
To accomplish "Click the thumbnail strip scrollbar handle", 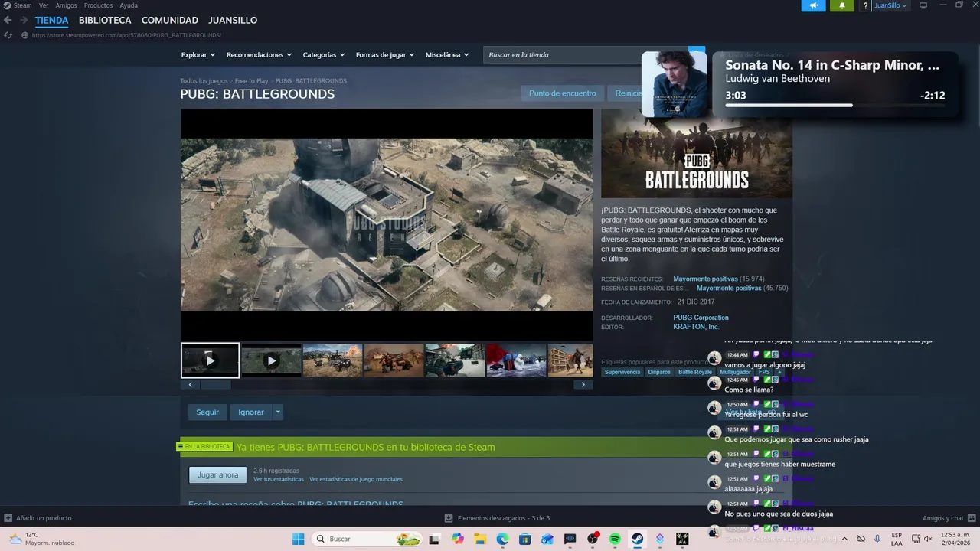I will (214, 385).
